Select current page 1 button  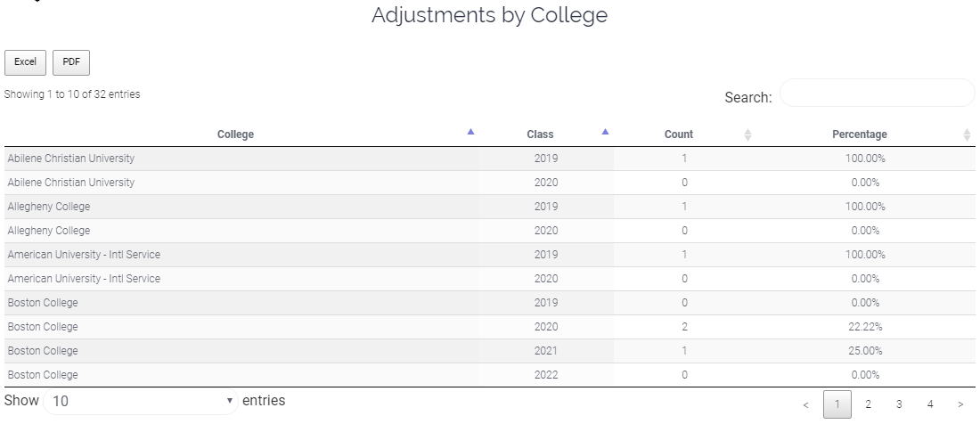837,404
